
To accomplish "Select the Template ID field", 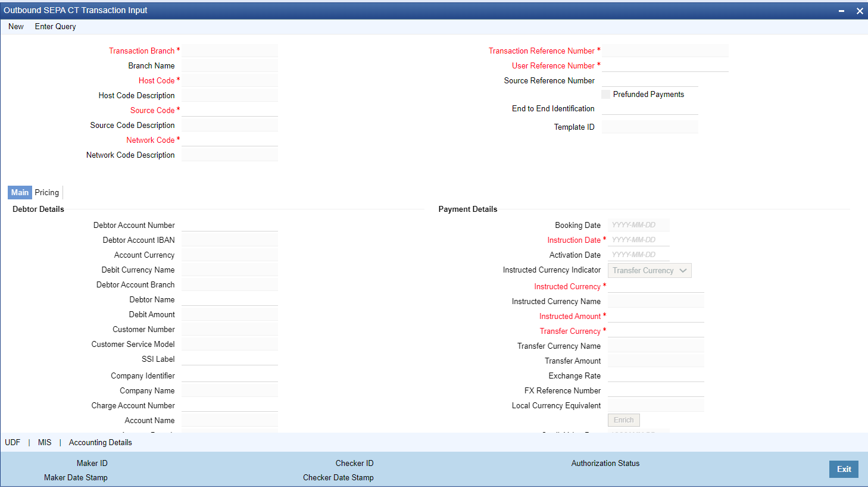I will pyautogui.click(x=650, y=127).
